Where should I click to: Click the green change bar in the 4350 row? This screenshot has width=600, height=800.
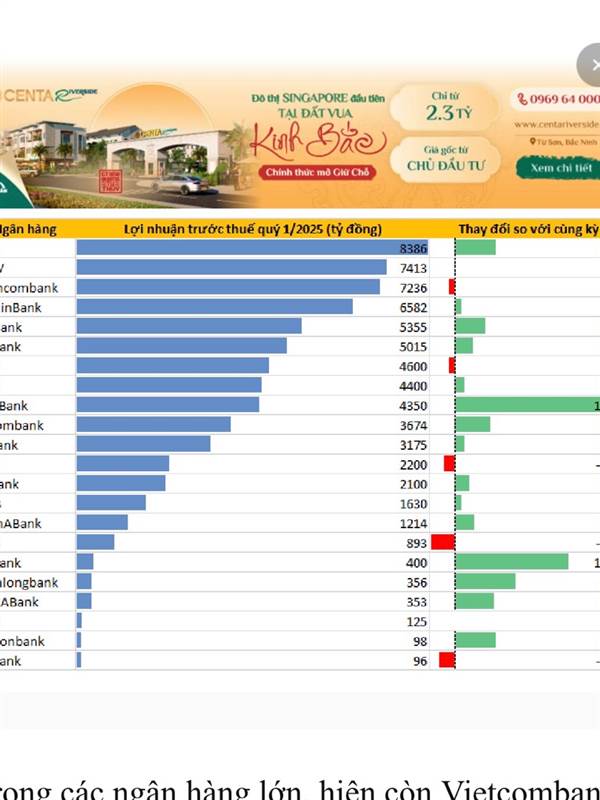pyautogui.click(x=528, y=405)
